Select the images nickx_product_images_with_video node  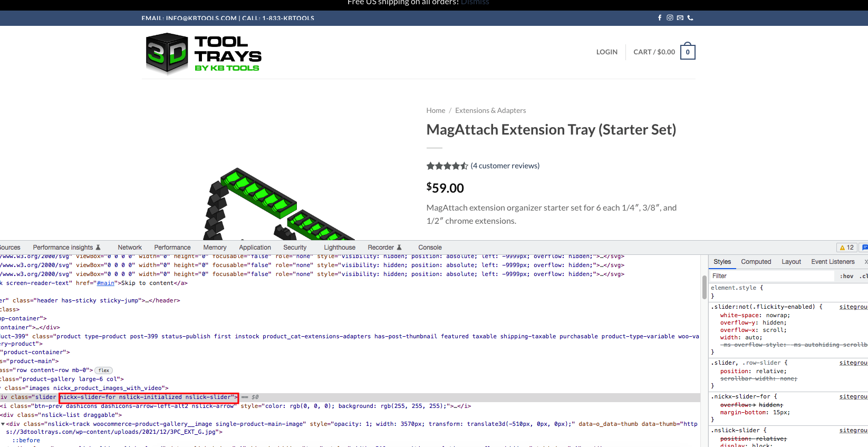(350, 388)
